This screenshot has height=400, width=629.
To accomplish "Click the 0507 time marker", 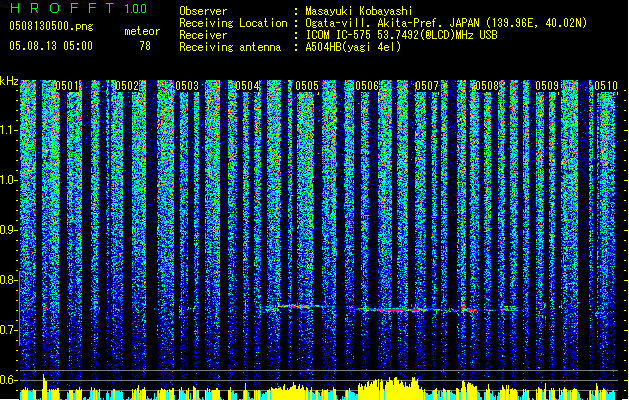I will (427, 87).
